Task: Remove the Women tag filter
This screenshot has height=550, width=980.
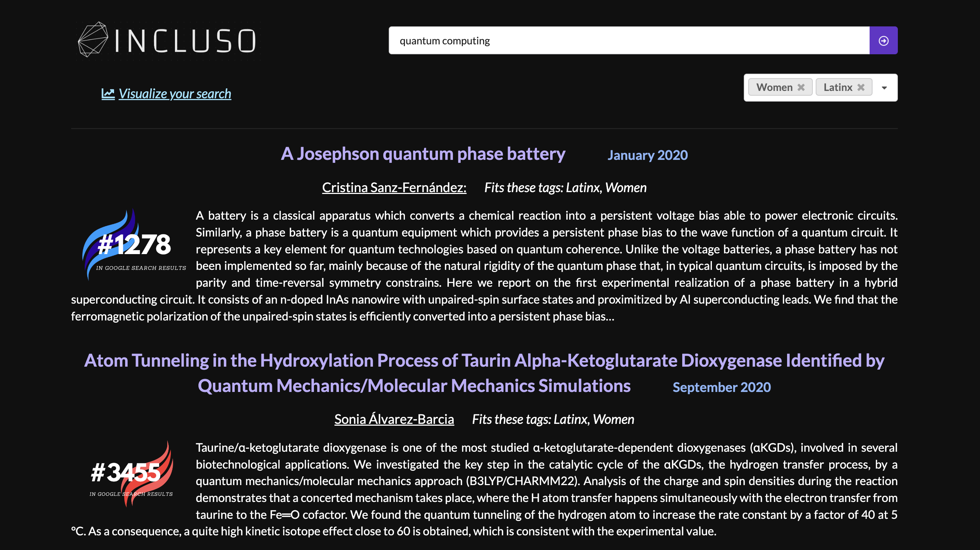Action: click(801, 87)
